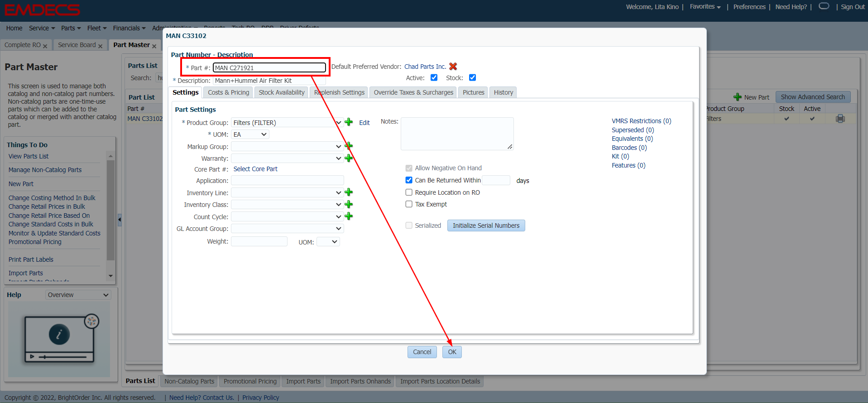Add new Product Group with green plus
This screenshot has height=403, width=868.
point(349,122)
